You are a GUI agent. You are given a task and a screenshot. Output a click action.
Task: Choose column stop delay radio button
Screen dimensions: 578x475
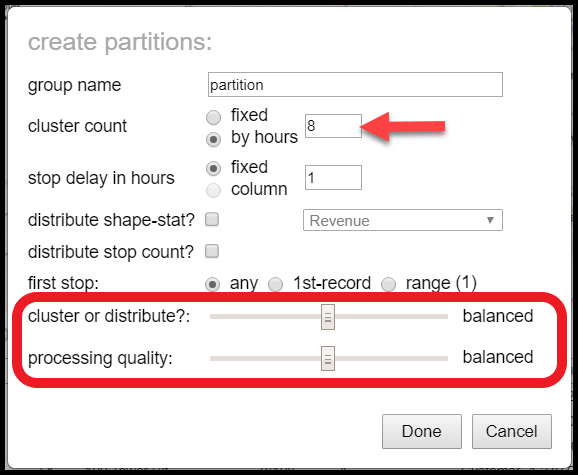coord(213,191)
